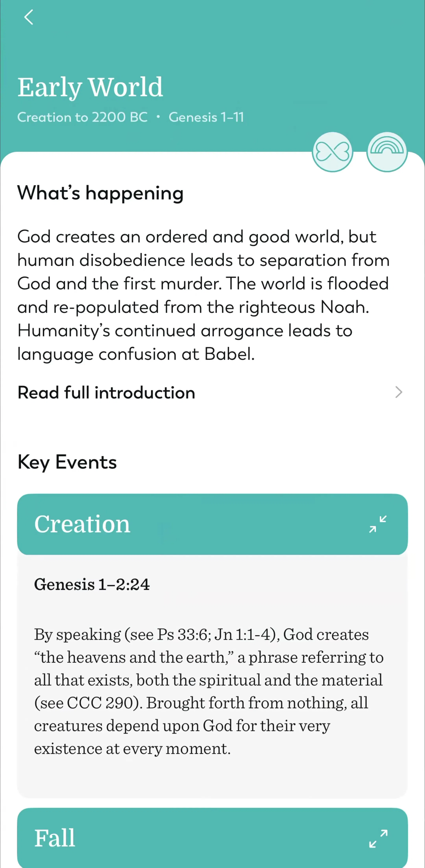Open the Genesis 1–2:24 reference
Viewport: 425px width, 868px height.
coord(92,584)
